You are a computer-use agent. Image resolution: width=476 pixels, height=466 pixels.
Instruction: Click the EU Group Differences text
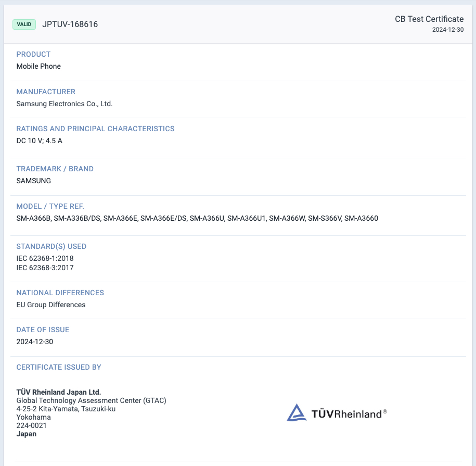(x=50, y=305)
